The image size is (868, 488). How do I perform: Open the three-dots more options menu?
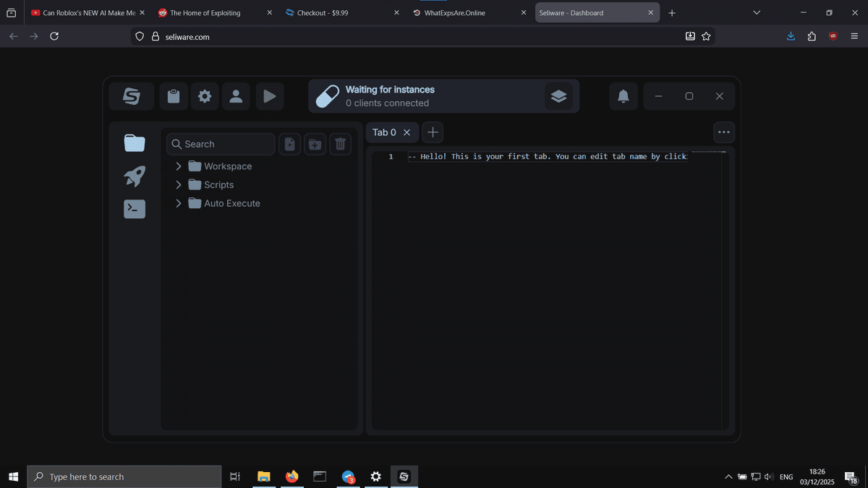click(x=723, y=132)
